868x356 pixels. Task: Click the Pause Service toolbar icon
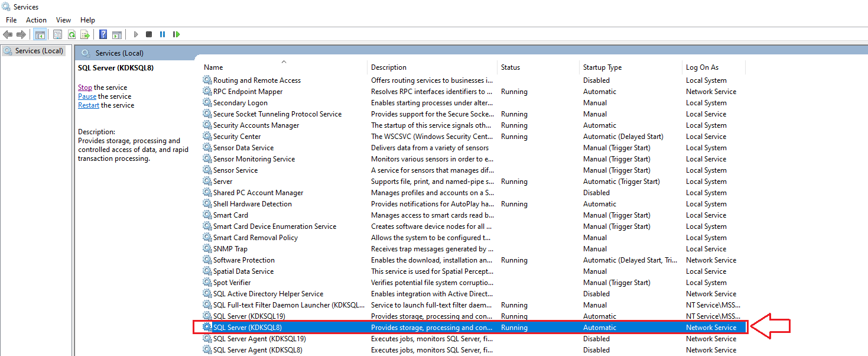(x=162, y=34)
